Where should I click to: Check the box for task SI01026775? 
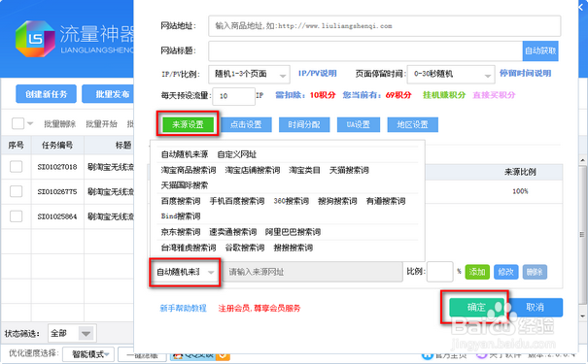(x=16, y=191)
